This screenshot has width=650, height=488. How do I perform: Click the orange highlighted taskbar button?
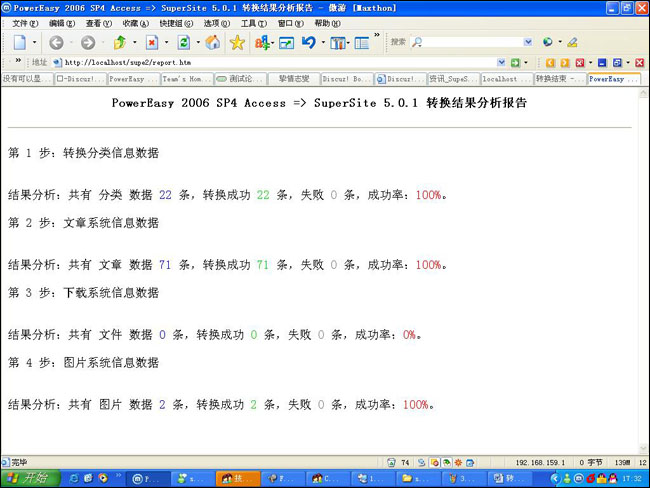[238, 478]
